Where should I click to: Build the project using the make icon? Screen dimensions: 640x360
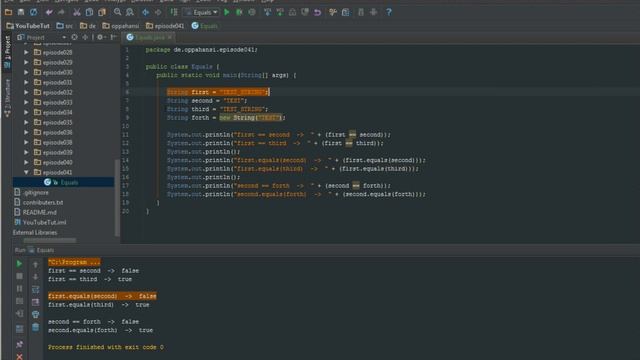click(x=174, y=12)
